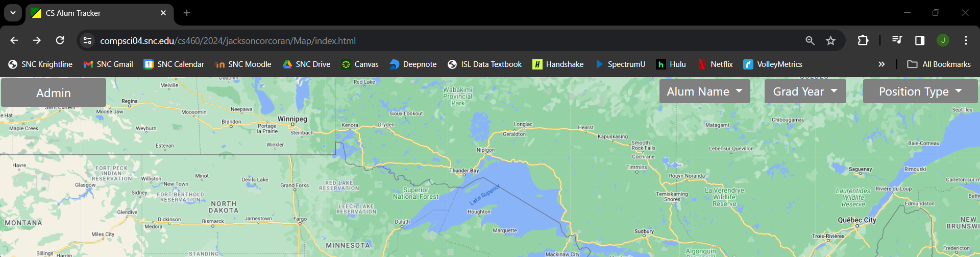The image size is (980, 257).
Task: Show hidden bookmarks with the chevron
Action: pos(881,64)
